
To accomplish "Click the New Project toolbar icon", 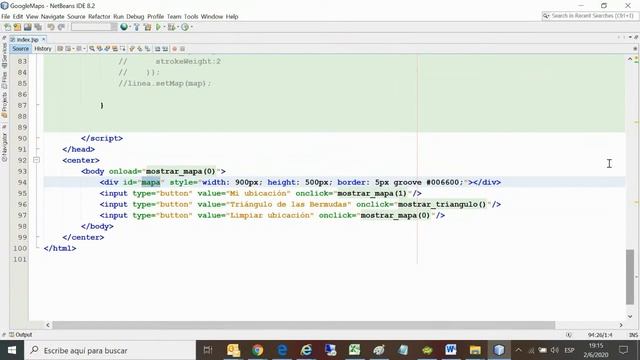I will coord(17,27).
